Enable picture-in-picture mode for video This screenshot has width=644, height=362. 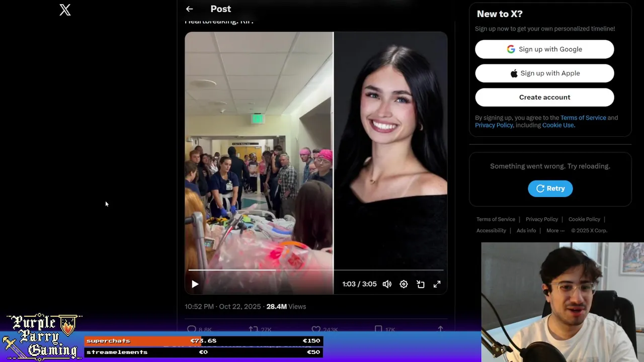click(421, 284)
